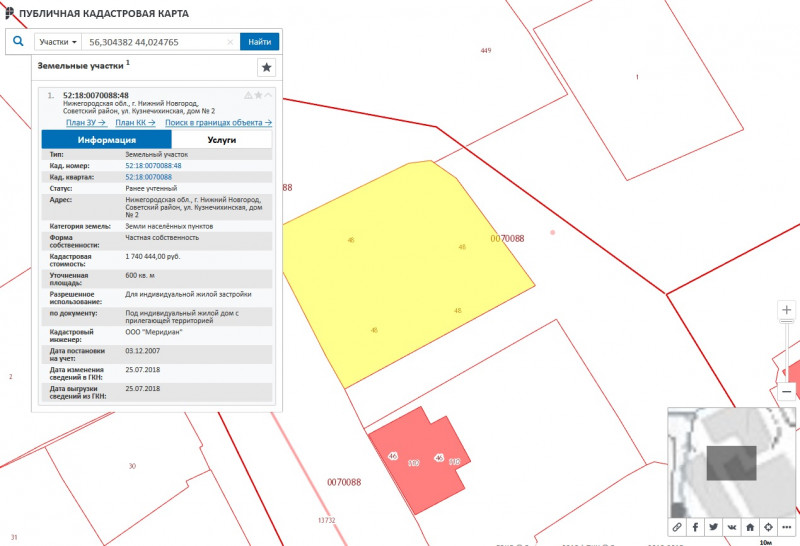Image resolution: width=800 pixels, height=546 pixels.
Task: Open the favorites star button
Action: pyautogui.click(x=266, y=67)
